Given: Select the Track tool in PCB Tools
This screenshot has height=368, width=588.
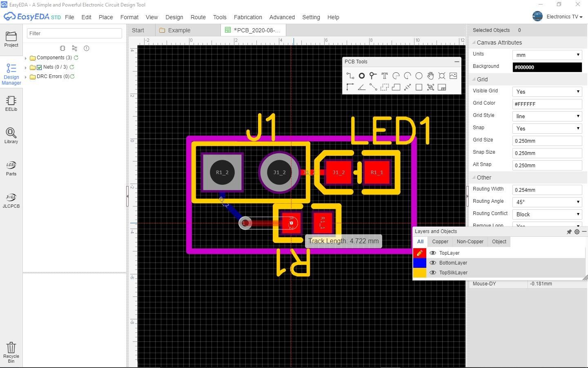Looking at the screenshot, I should point(350,76).
